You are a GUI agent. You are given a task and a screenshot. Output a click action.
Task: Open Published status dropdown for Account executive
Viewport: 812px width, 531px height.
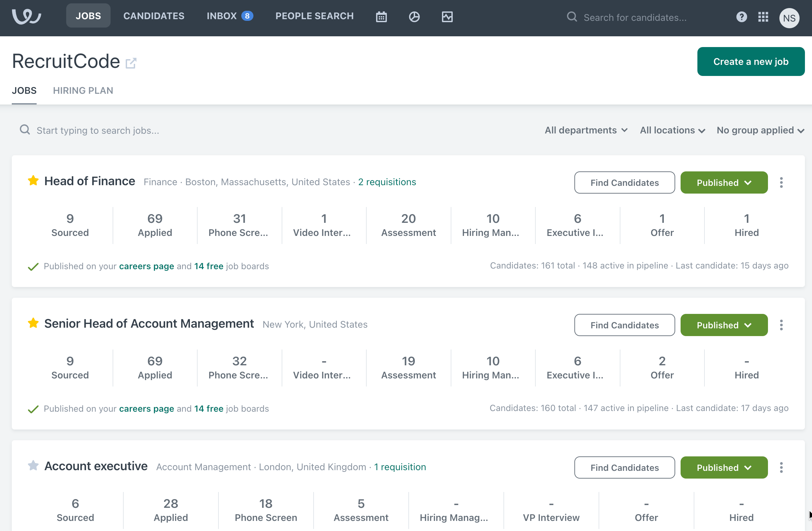click(x=724, y=467)
